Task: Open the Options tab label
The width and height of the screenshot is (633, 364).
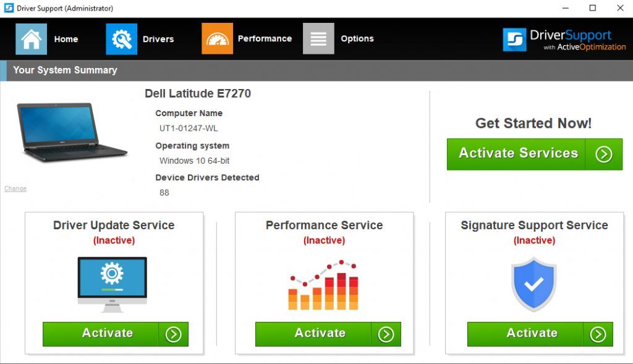Action: [357, 39]
